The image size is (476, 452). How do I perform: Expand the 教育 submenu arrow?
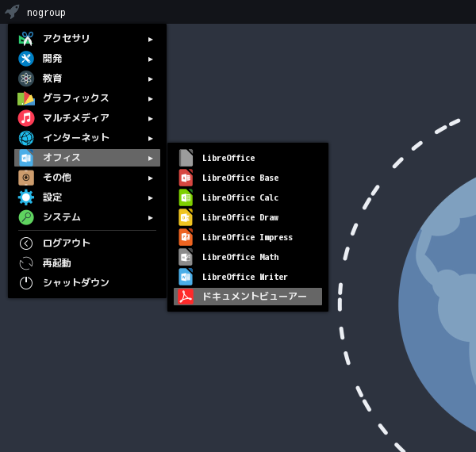pyautogui.click(x=150, y=79)
